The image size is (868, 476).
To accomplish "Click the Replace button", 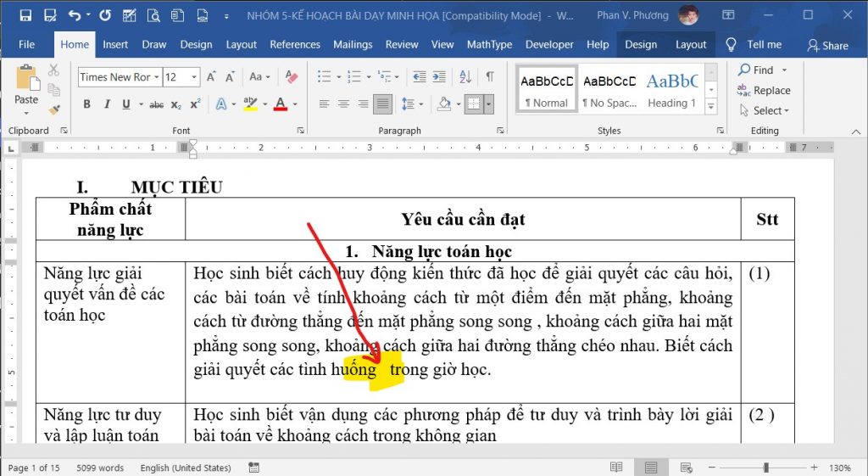I will coord(764,90).
